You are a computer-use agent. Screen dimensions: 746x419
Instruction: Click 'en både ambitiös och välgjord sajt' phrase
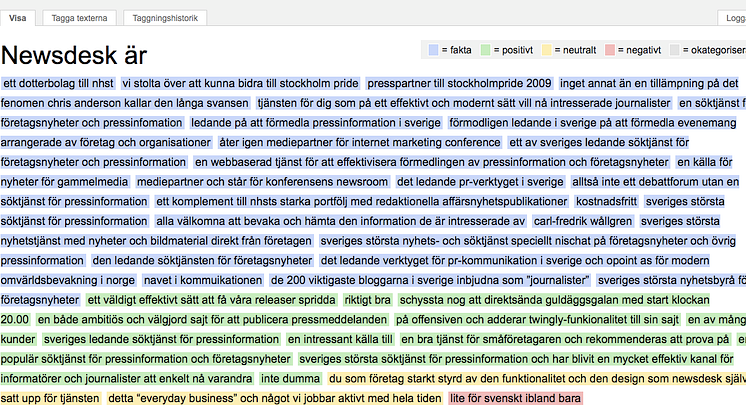pos(212,320)
